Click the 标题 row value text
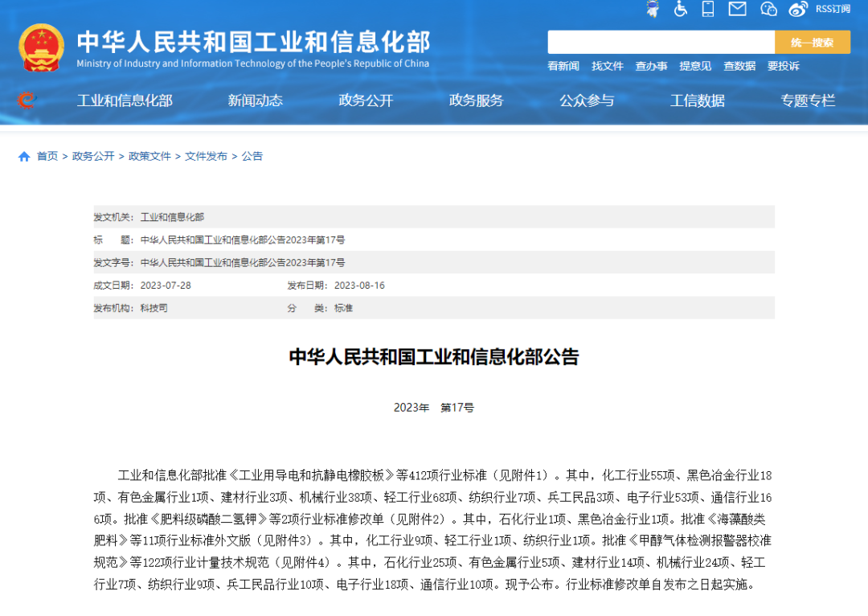The width and height of the screenshot is (868, 616). coord(243,240)
